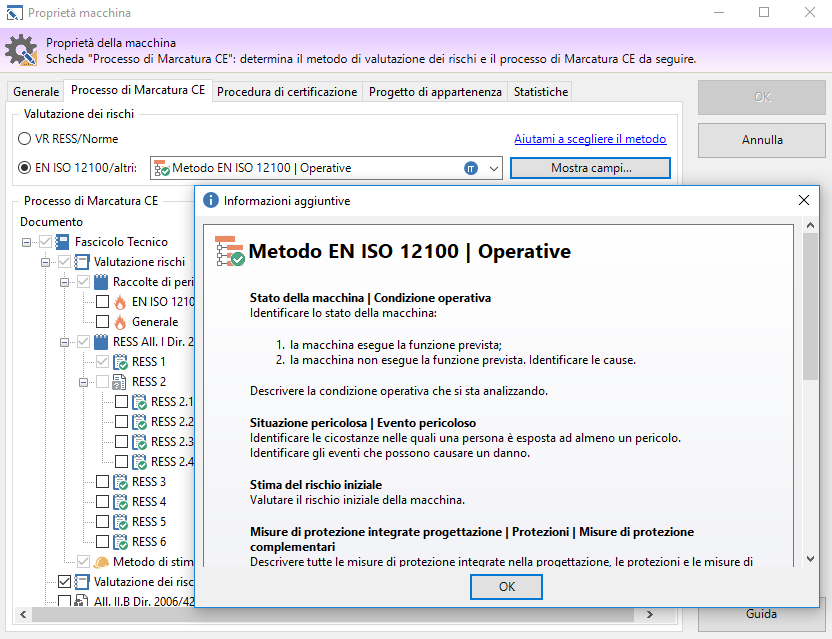Click the Metodo EN ISO 12100 header icon
Viewport: 832px width, 639px height.
[x=231, y=252]
